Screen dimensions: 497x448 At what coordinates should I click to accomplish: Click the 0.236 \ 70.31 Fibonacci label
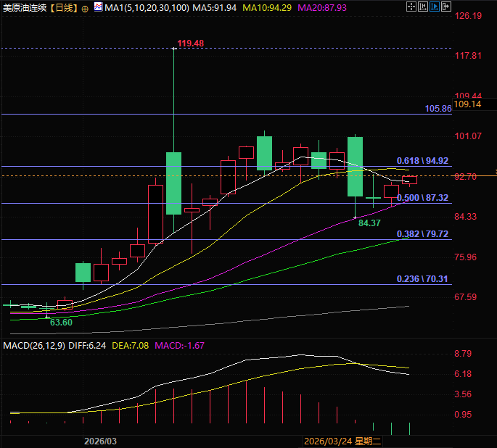(x=422, y=279)
